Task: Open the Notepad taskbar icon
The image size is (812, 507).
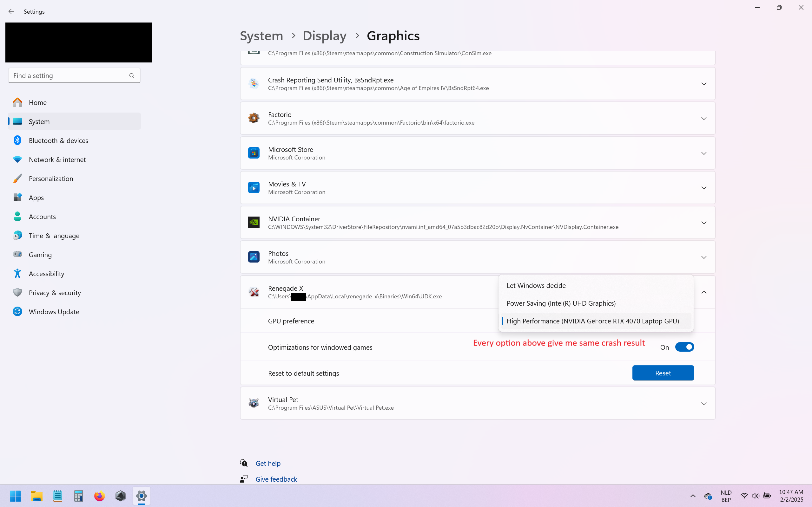Action: click(58, 496)
